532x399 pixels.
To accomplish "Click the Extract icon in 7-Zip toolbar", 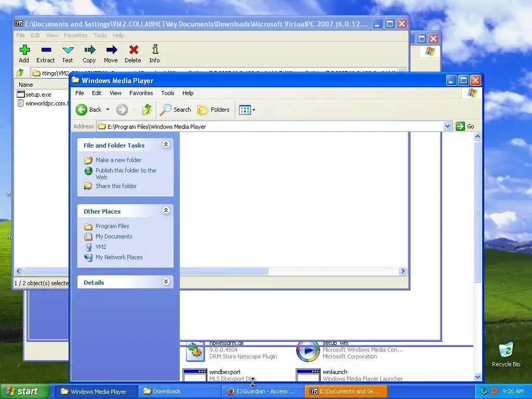I will click(x=46, y=50).
